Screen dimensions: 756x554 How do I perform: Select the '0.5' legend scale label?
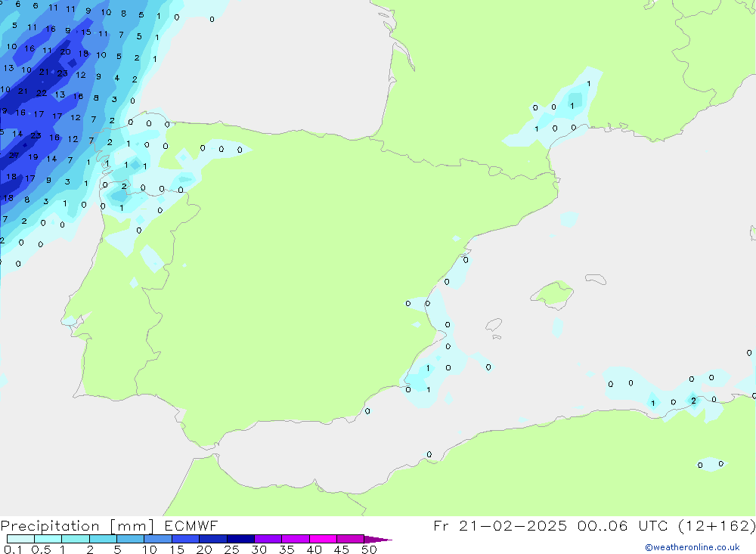[41, 549]
